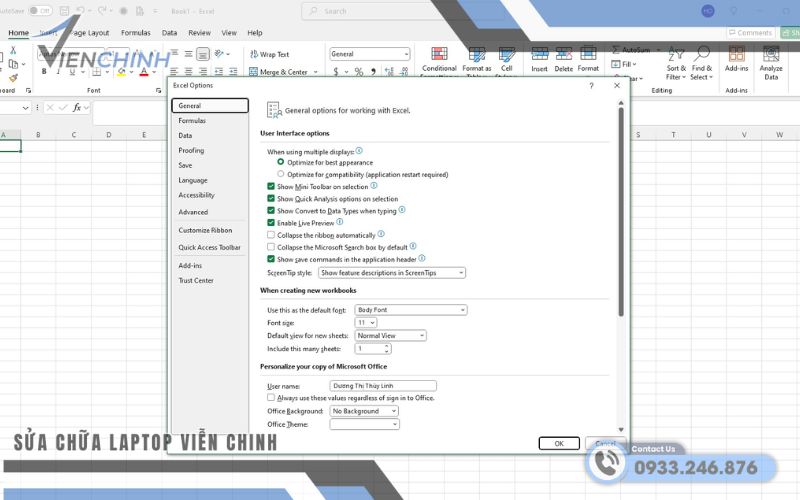
Task: Click the Cut scissors icon
Action: point(13,50)
